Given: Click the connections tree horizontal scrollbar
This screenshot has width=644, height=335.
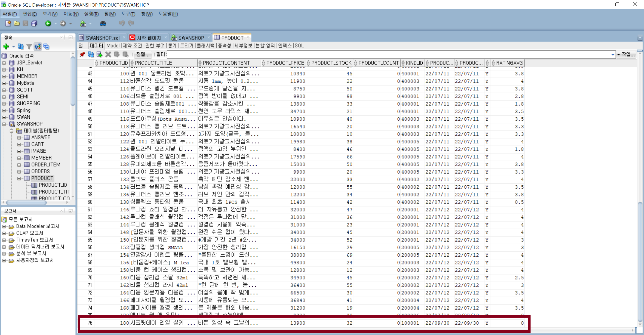Looking at the screenshot, I should 26,203.
